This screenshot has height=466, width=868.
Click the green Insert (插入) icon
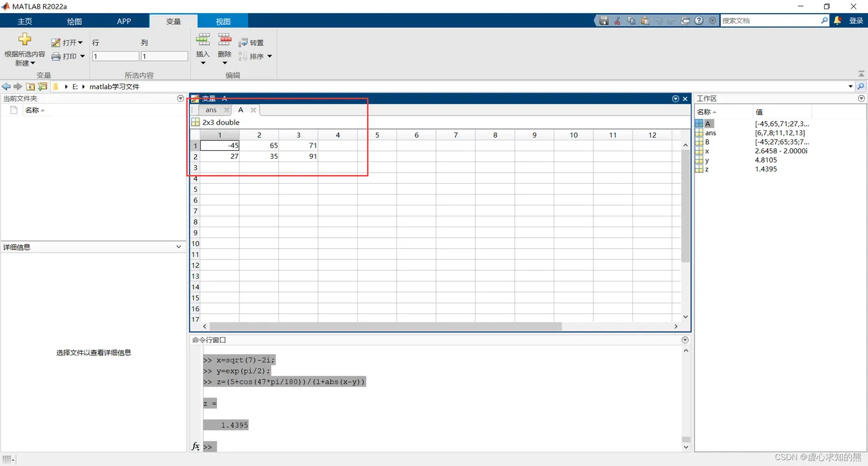point(203,40)
